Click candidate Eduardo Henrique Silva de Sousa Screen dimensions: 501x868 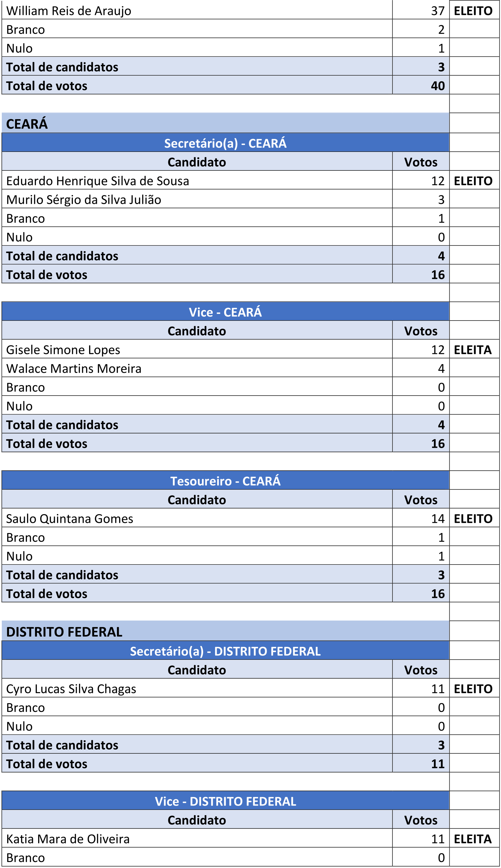pyautogui.click(x=98, y=181)
